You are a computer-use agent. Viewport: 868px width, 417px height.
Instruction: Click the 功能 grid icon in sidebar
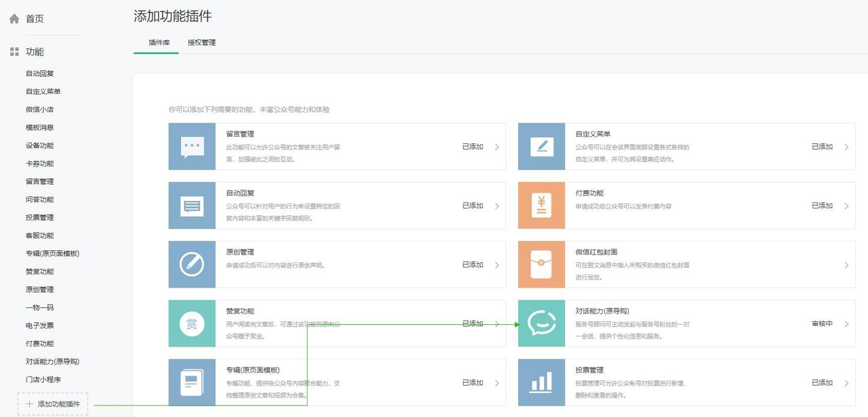[13, 51]
